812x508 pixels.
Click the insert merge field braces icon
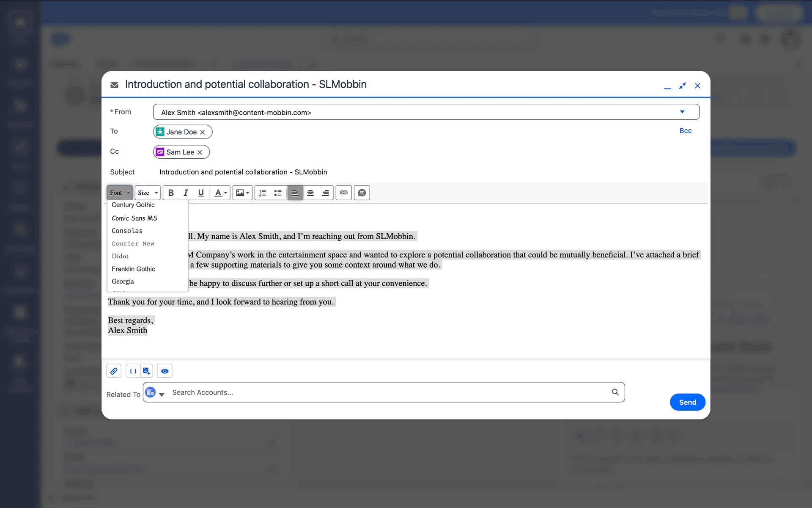coord(133,371)
